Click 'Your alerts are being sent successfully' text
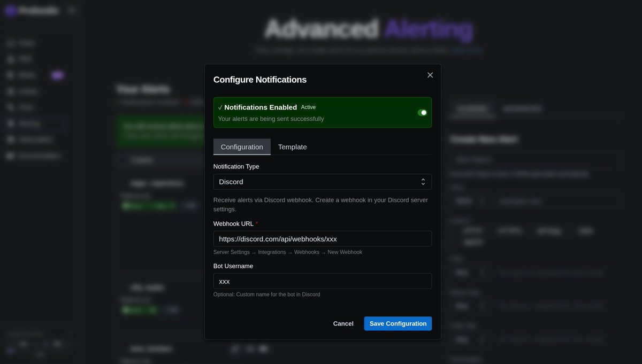This screenshot has width=642, height=364. coord(271,119)
